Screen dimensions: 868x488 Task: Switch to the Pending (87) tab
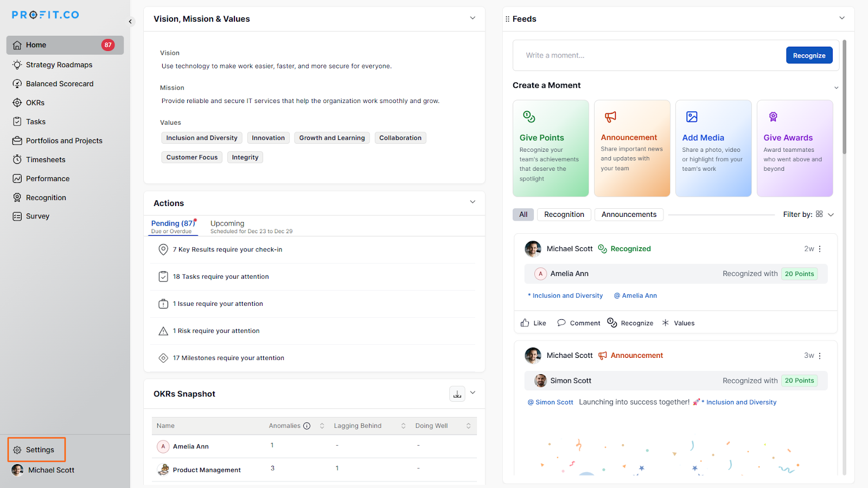click(x=174, y=227)
